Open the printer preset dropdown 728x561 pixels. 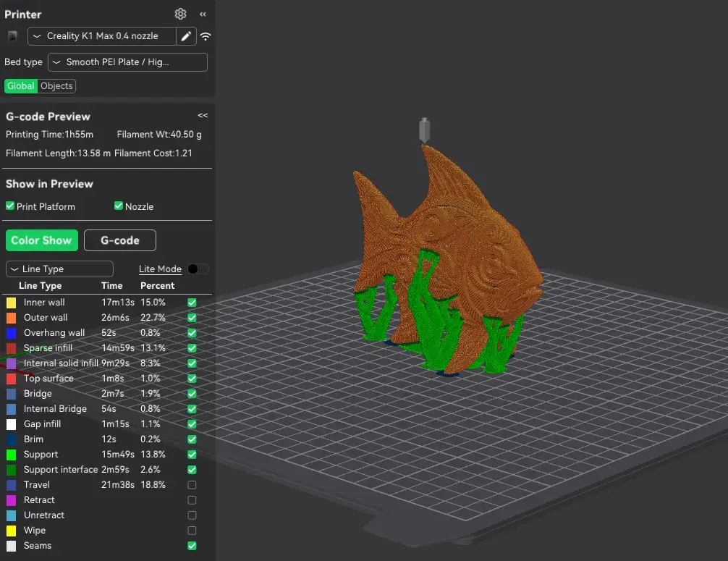coord(102,36)
